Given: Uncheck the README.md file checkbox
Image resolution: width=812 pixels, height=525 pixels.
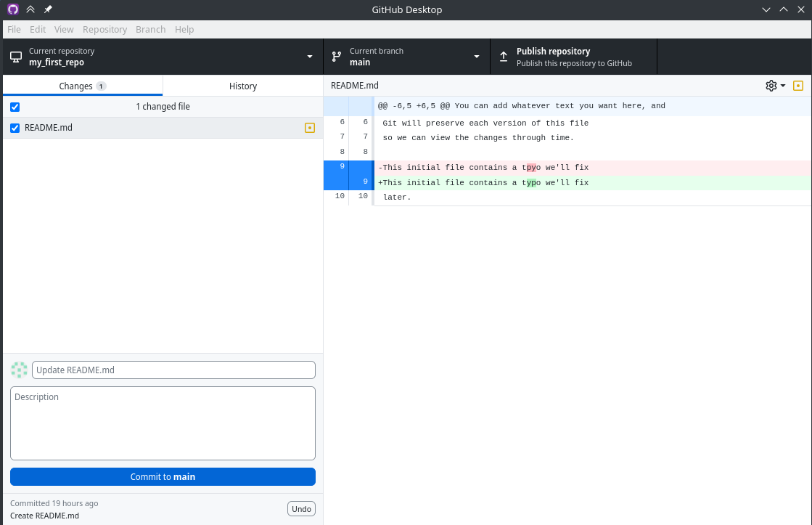Looking at the screenshot, I should click(15, 128).
